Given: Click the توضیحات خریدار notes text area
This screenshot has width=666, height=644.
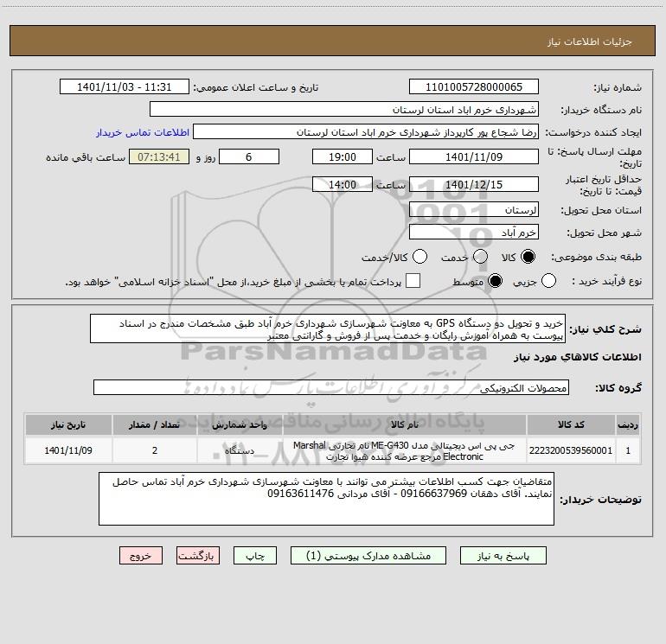Looking at the screenshot, I should [x=326, y=499].
